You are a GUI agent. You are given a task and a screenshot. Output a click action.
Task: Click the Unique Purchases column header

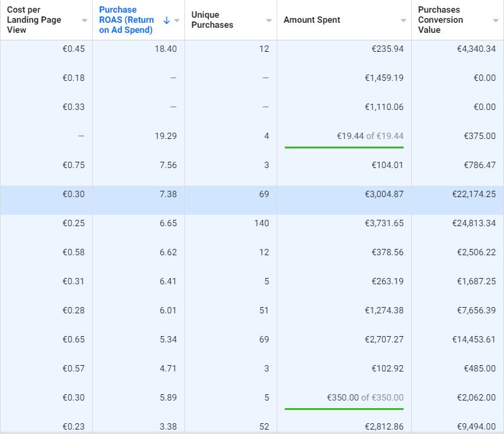tap(212, 20)
